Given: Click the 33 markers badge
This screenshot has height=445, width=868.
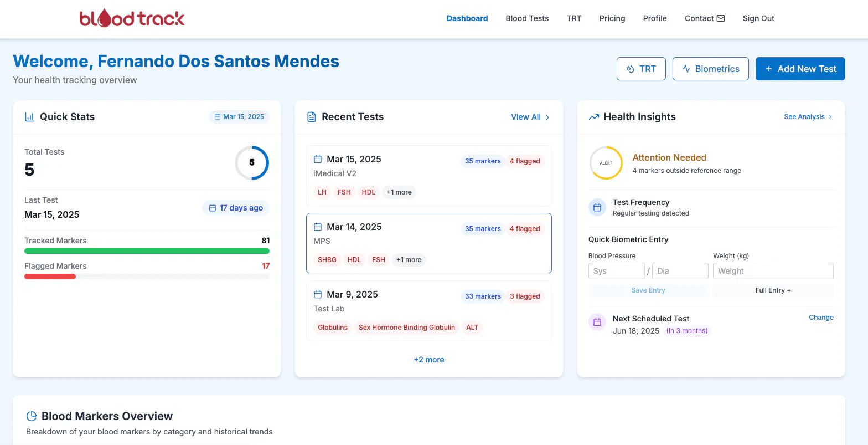Looking at the screenshot, I should coord(483,296).
